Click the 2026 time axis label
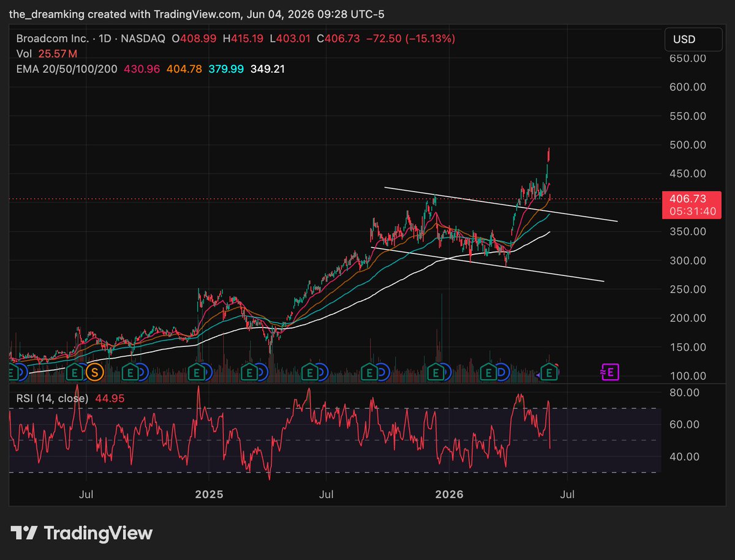735x560 pixels. [x=448, y=493]
